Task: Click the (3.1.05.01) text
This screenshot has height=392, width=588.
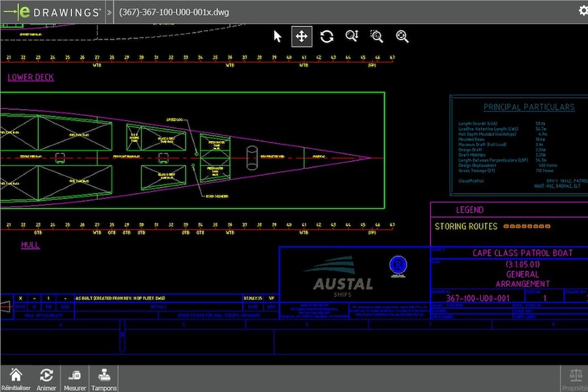Action: point(523,265)
